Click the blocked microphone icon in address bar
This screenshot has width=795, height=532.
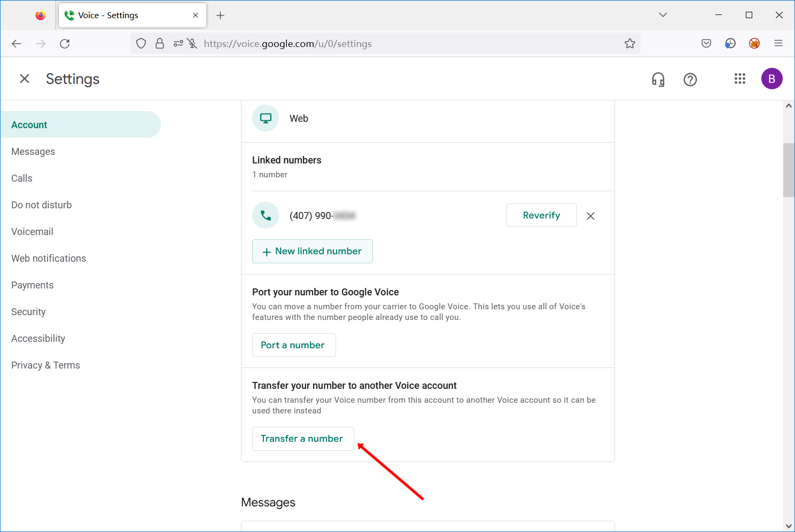pos(192,44)
